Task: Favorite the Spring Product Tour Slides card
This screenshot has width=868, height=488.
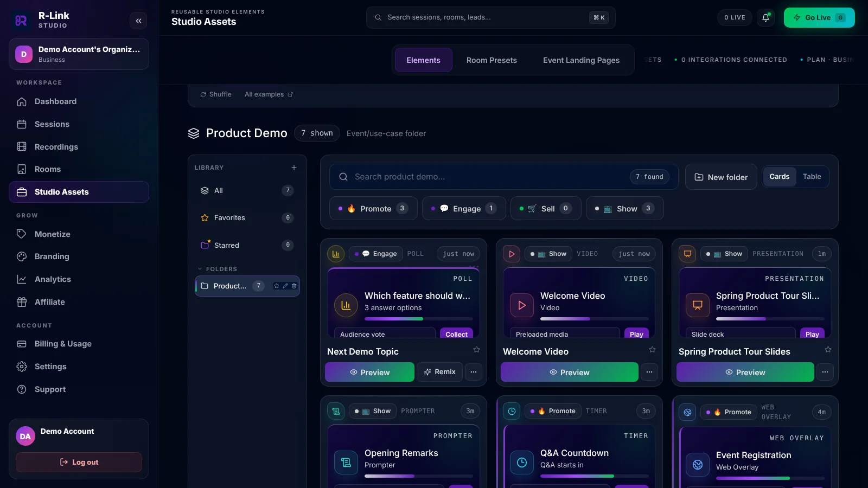Action: (x=828, y=350)
